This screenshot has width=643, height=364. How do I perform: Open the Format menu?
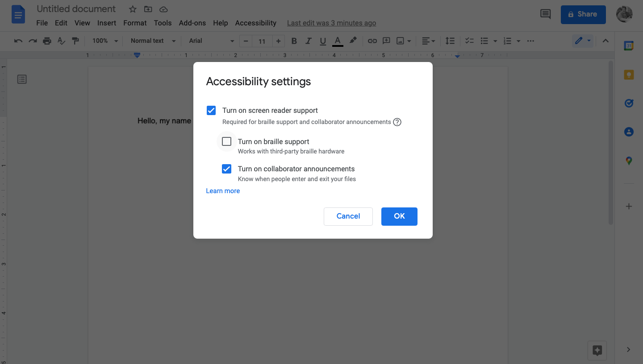click(135, 23)
